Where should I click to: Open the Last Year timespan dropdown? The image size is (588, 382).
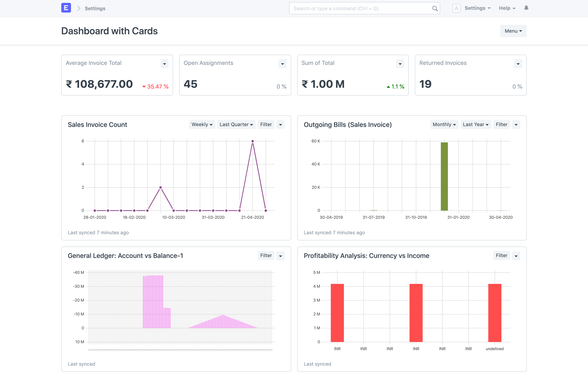(476, 124)
